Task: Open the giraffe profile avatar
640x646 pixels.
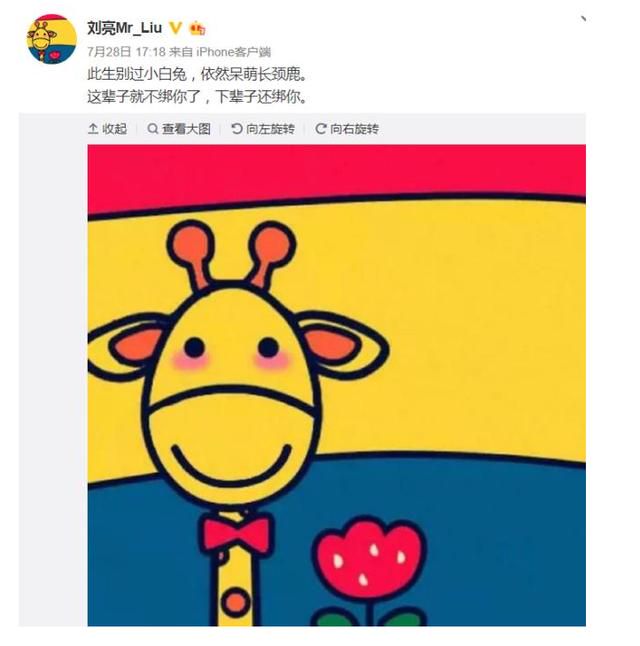Action: click(x=52, y=39)
